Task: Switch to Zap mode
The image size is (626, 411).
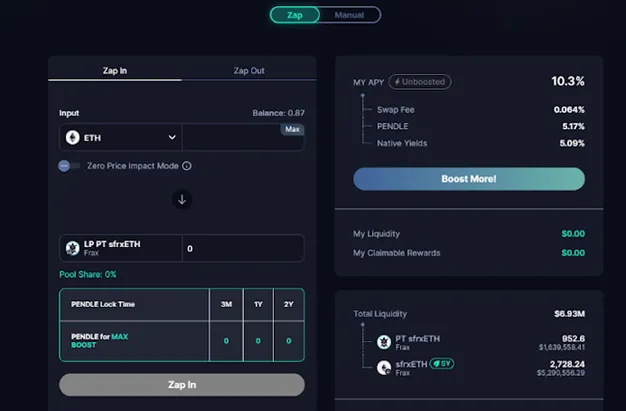Action: tap(295, 15)
